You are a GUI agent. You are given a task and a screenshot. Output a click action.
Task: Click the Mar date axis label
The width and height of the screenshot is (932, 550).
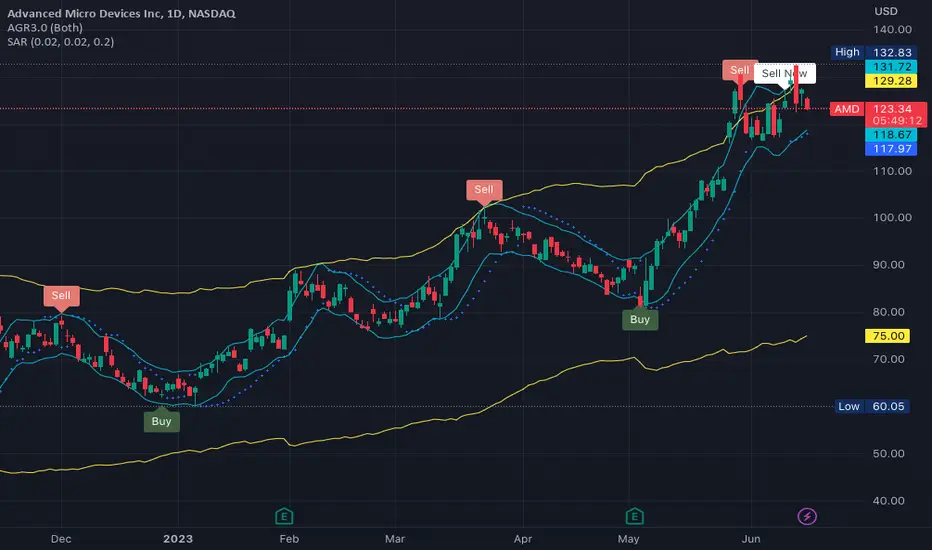(395, 539)
